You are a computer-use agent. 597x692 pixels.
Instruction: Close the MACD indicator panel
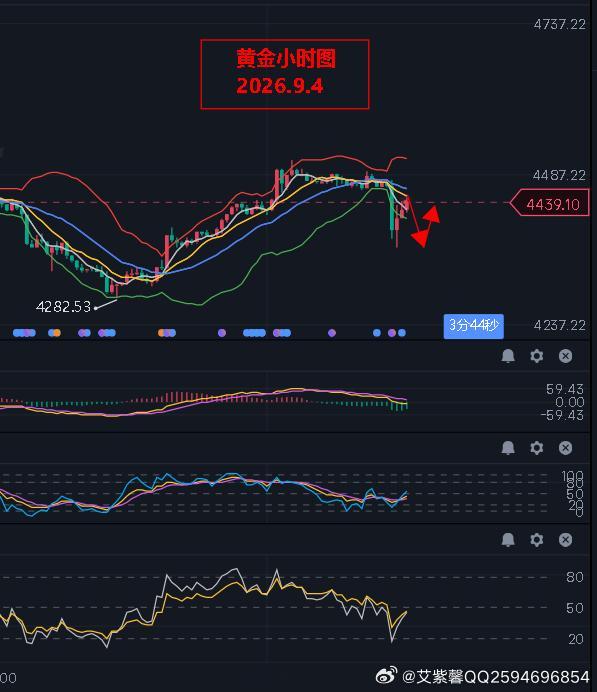pyautogui.click(x=565, y=356)
